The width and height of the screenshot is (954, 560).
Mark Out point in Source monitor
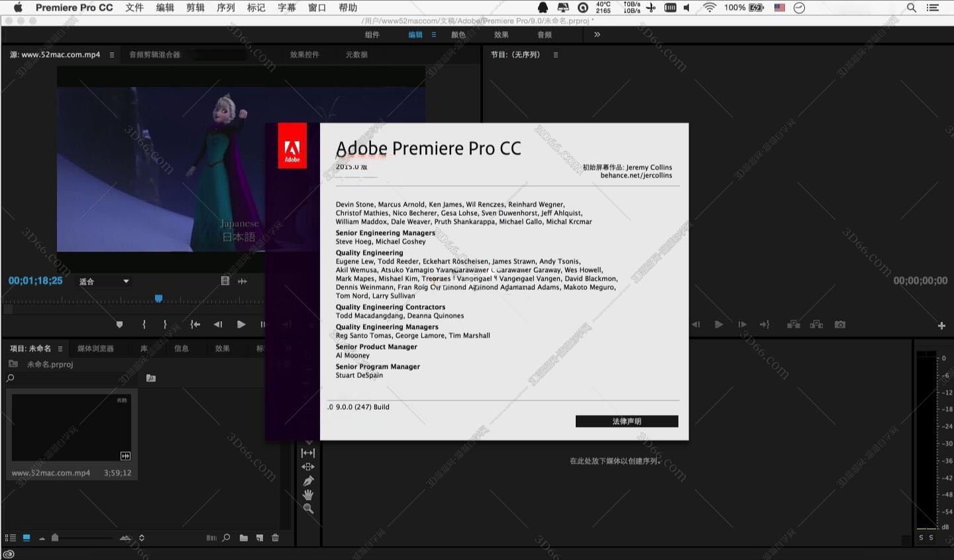point(165,324)
